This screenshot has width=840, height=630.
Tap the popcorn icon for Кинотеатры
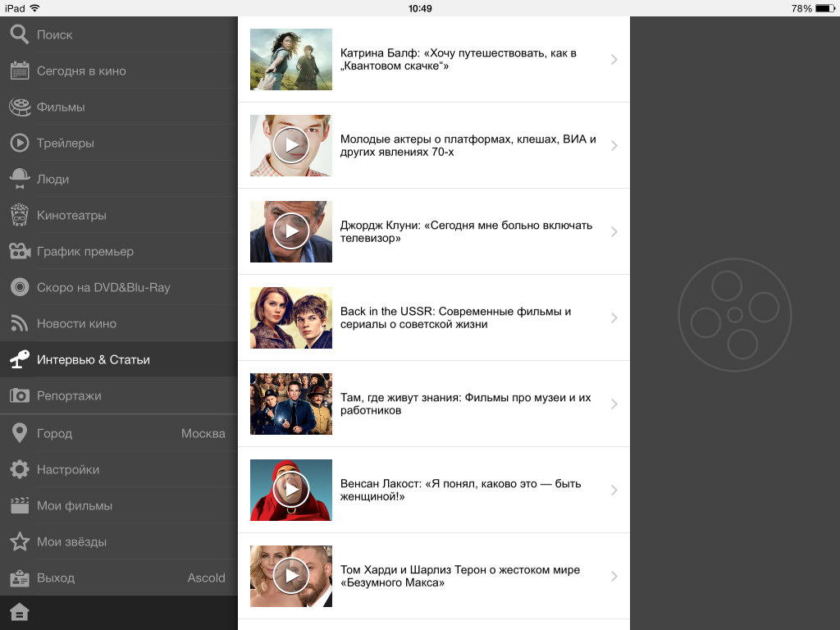click(20, 215)
